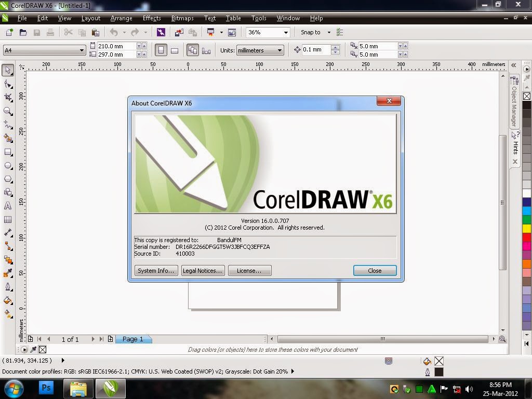Image resolution: width=532 pixels, height=399 pixels.
Task: Open the Bitmaps menu
Action: (182, 18)
